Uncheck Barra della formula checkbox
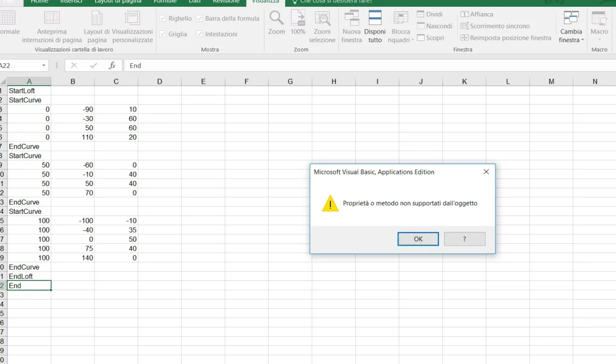 point(200,19)
